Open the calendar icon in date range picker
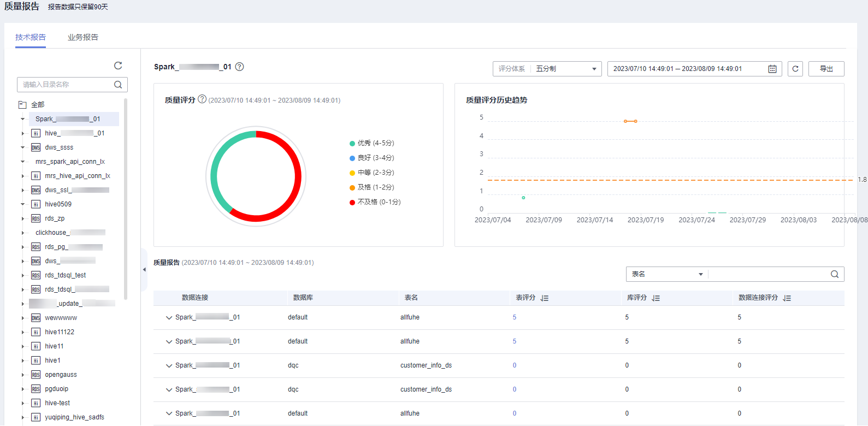868x426 pixels. (772, 69)
